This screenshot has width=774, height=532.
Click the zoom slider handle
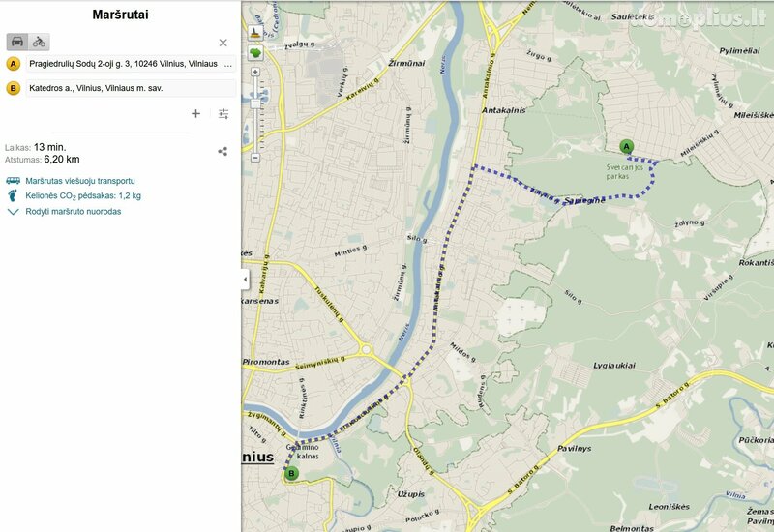[x=255, y=103]
